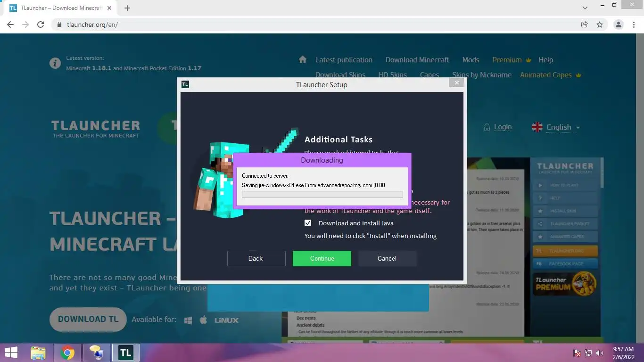This screenshot has width=644, height=362.
Task: Click the home icon in site navigation
Action: click(x=303, y=59)
